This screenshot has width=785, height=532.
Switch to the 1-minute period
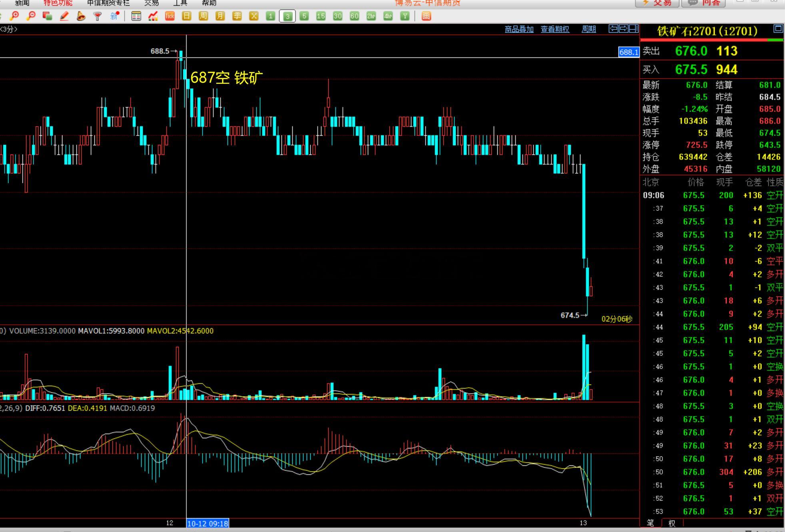click(271, 16)
